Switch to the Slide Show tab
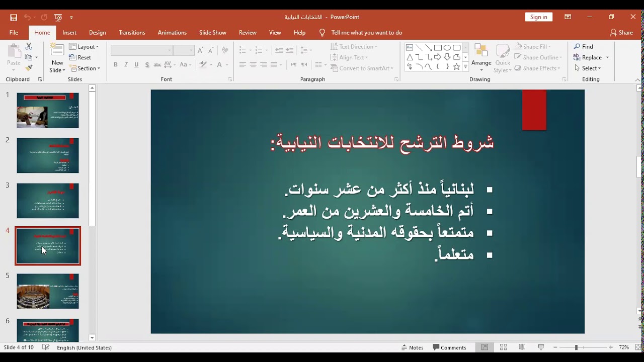Image resolution: width=644 pixels, height=362 pixels. pyautogui.click(x=213, y=33)
